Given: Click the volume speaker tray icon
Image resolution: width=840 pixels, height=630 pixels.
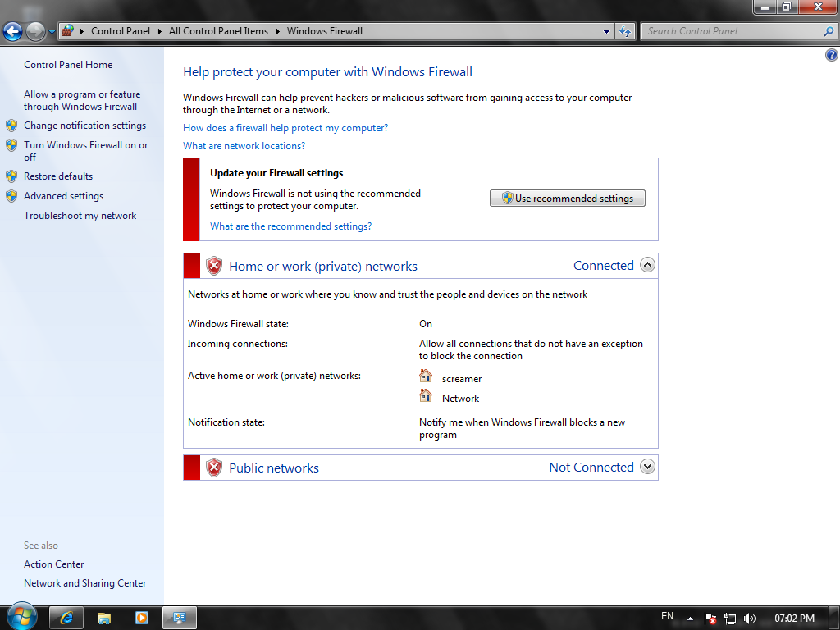Looking at the screenshot, I should point(750,619).
